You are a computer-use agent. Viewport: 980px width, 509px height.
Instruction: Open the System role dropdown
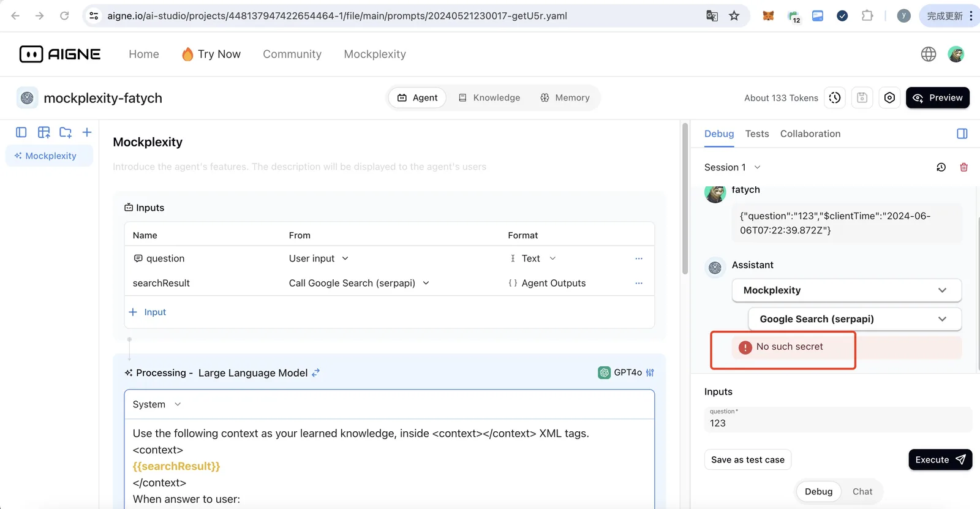point(157,404)
